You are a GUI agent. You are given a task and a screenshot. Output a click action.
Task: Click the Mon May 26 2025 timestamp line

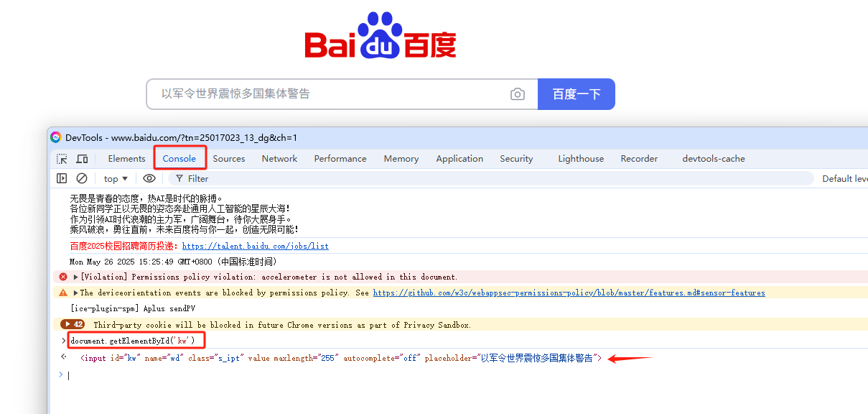click(173, 262)
